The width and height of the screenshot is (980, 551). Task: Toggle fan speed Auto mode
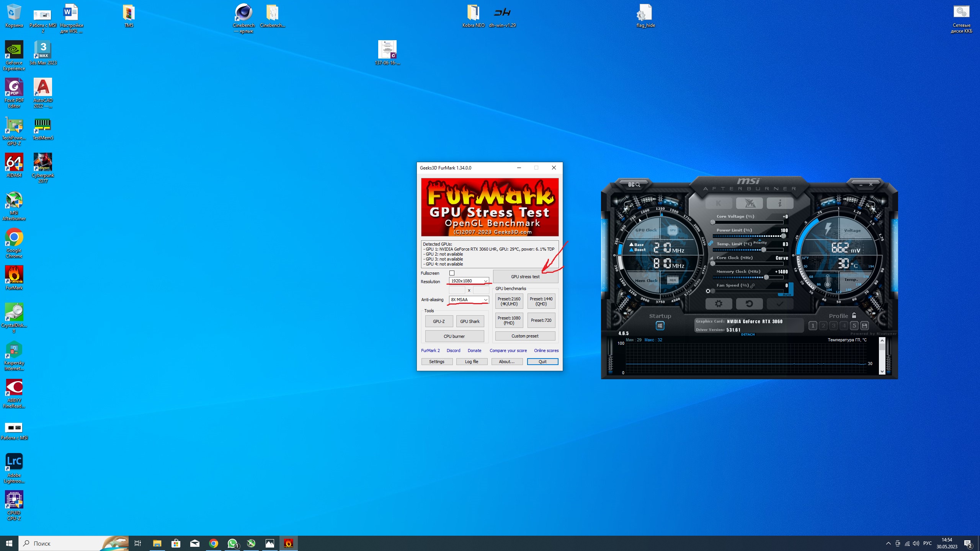[787, 295]
